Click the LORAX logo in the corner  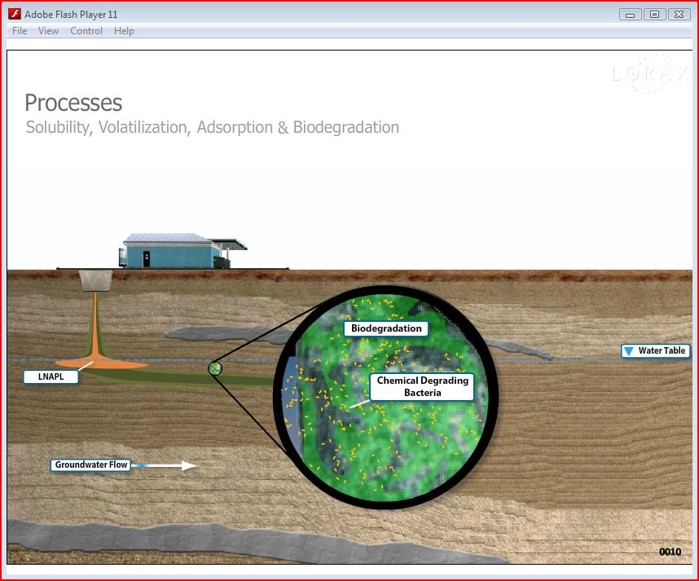pos(650,74)
